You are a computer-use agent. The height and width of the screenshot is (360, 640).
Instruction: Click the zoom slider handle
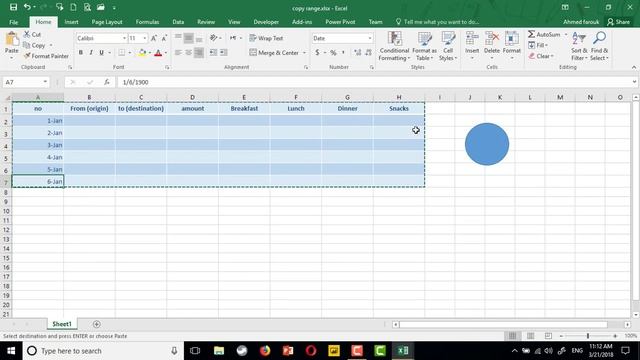click(x=588, y=336)
